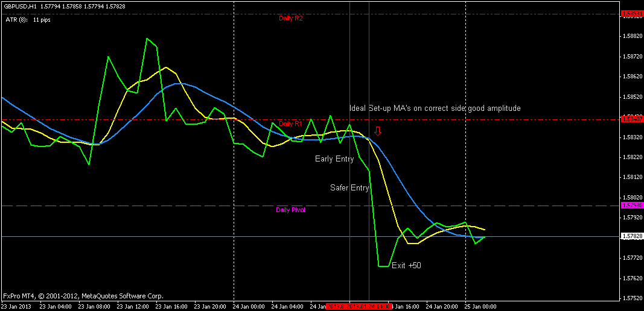Click the ATR (8) indicator label
The image size is (644, 311).
(x=28, y=19)
